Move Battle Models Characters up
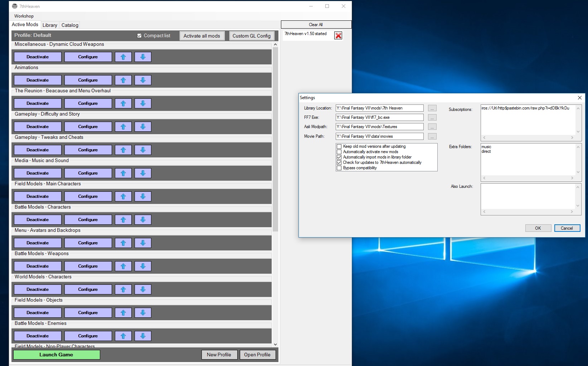This screenshot has height=366, width=588. point(123,220)
